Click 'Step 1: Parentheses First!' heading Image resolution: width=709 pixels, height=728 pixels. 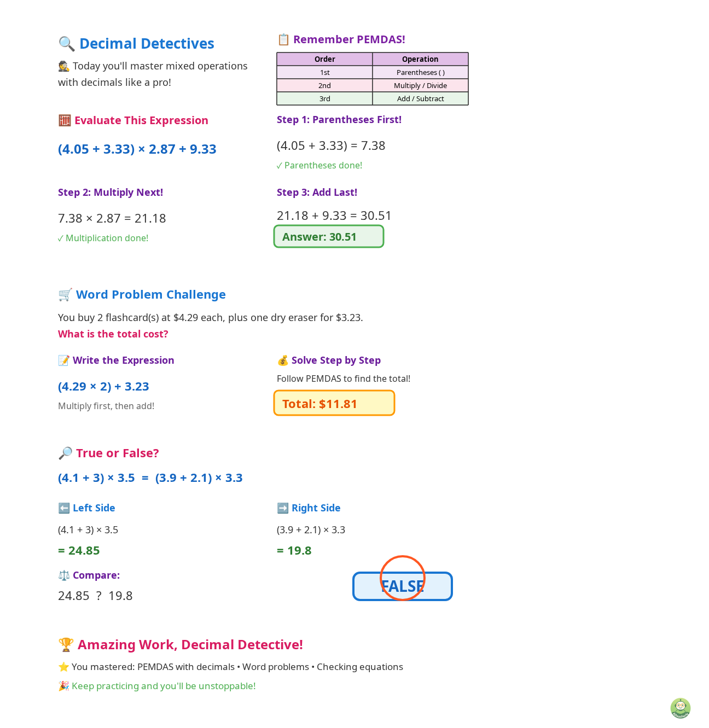339,120
